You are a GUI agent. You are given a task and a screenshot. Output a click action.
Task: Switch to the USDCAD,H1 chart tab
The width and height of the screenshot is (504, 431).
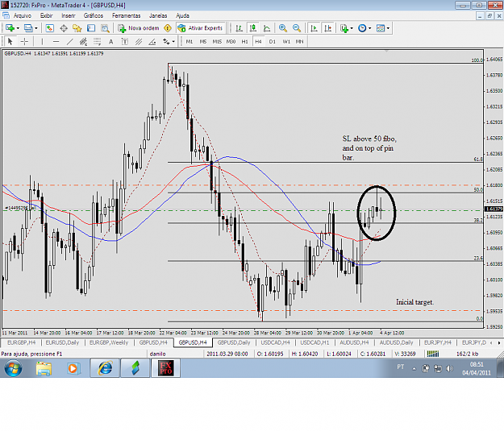(314, 342)
